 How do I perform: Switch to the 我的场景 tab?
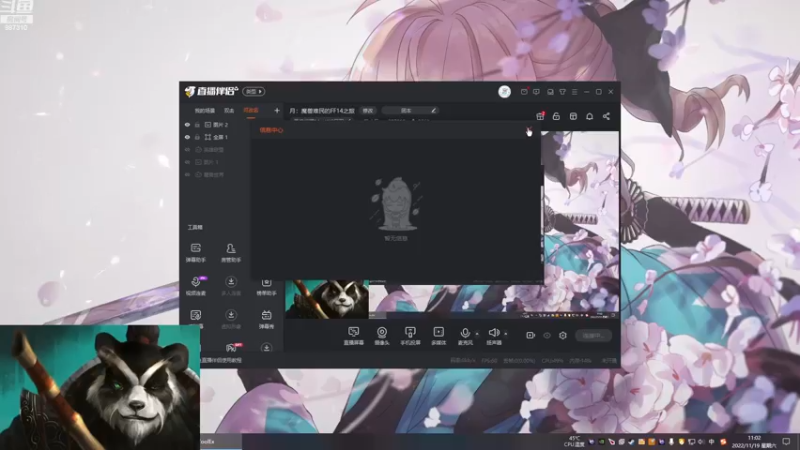pyautogui.click(x=205, y=111)
